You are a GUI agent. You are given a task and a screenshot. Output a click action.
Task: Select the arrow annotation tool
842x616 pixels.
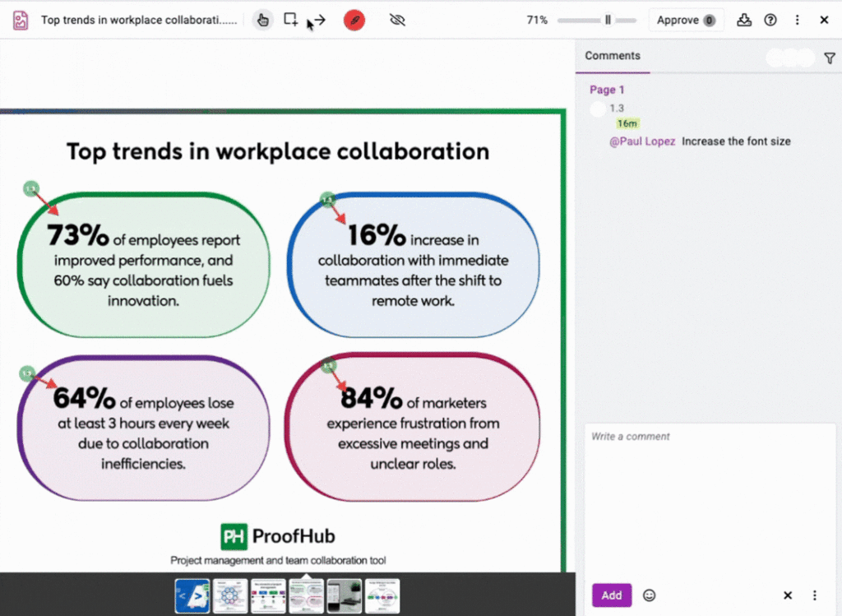[319, 20]
